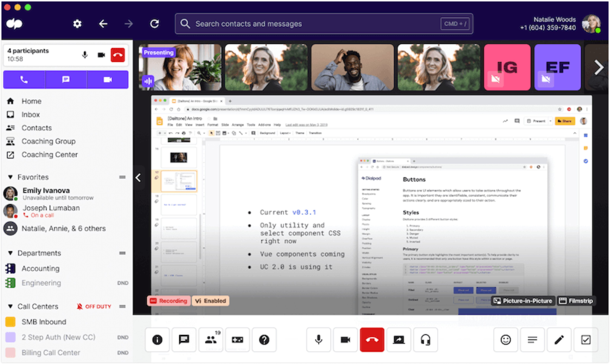Viewport: 610px width, 364px height.
Task: Go back with the left arrow
Action: [103, 24]
